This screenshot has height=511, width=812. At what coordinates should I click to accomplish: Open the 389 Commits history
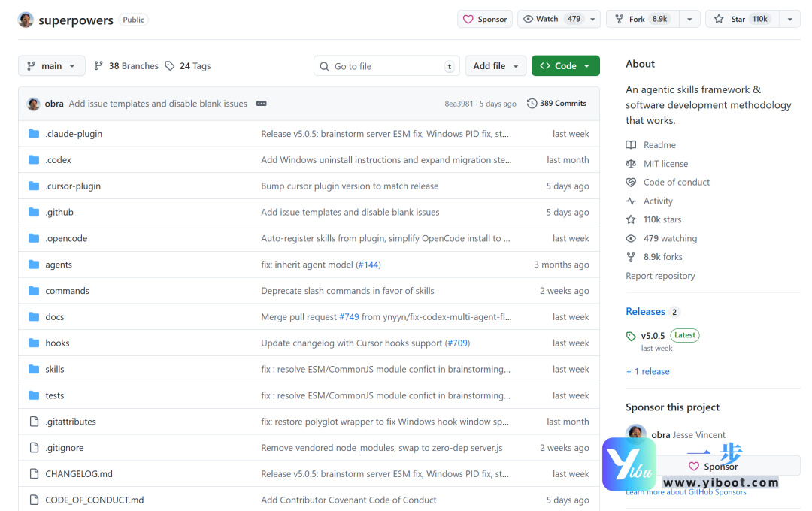tap(556, 104)
